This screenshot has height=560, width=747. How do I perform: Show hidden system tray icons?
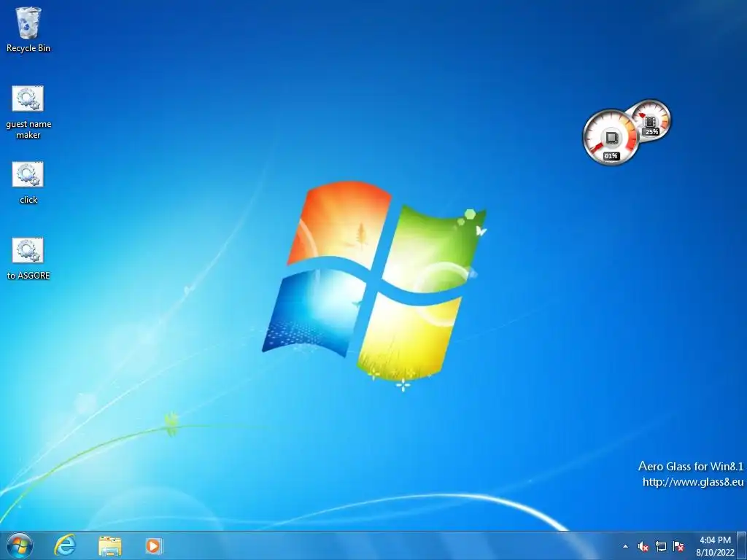coord(625,546)
